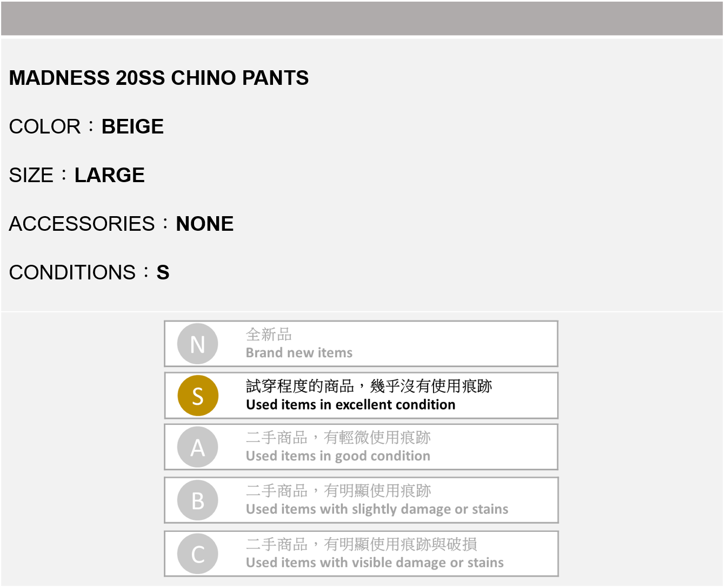
Task: Click the S conditions value
Action: click(163, 272)
